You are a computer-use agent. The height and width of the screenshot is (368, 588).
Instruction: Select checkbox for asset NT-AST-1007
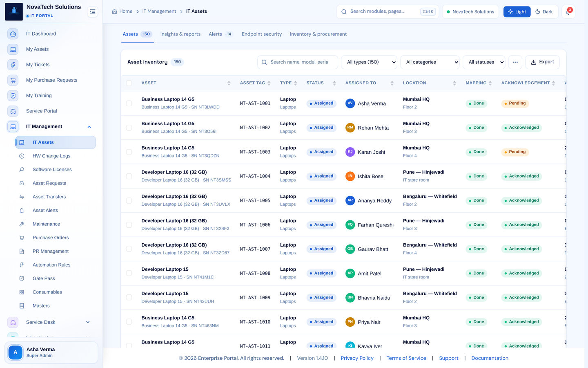[x=129, y=249]
